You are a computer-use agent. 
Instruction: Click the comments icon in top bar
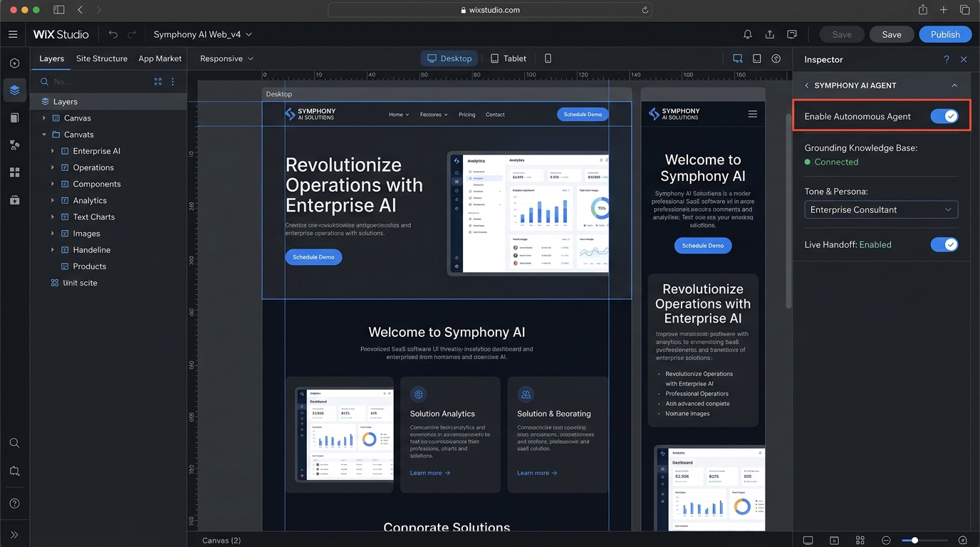[x=792, y=34]
